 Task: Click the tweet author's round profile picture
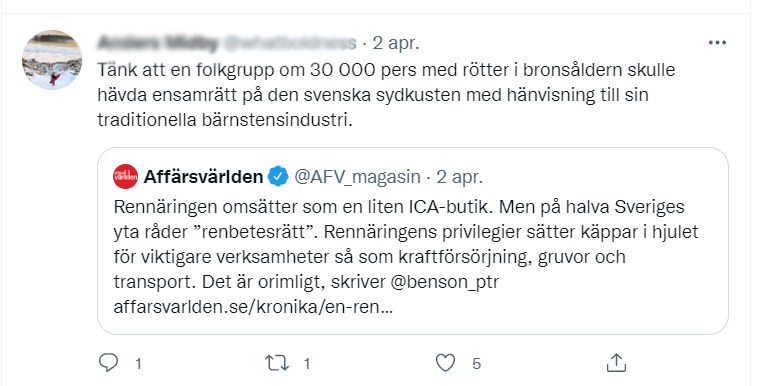point(52,60)
